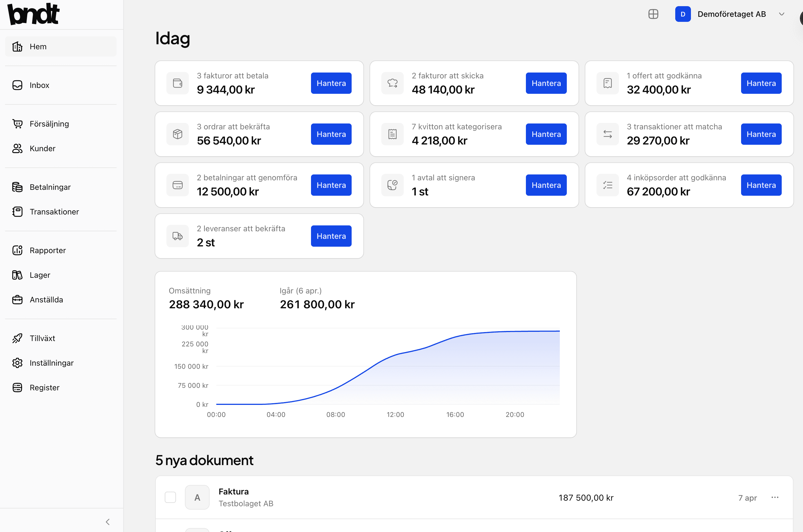Expand the Demoföretaget AB company dropdown

click(782, 14)
